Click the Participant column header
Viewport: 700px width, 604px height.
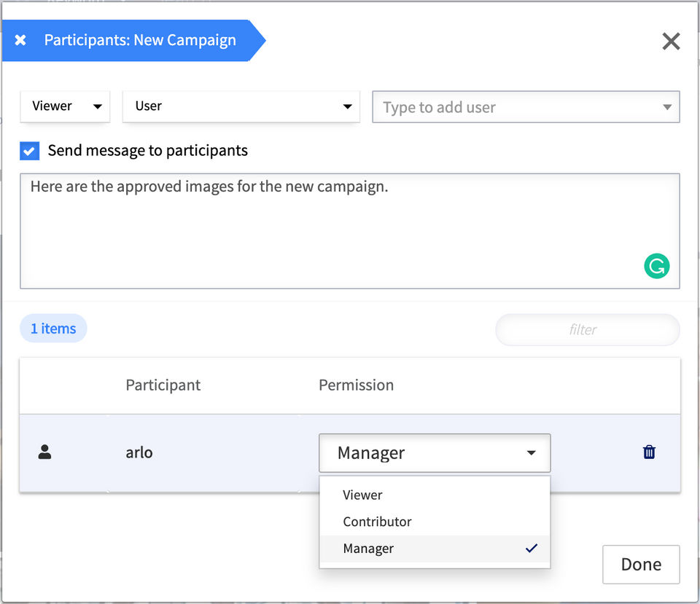pos(163,385)
